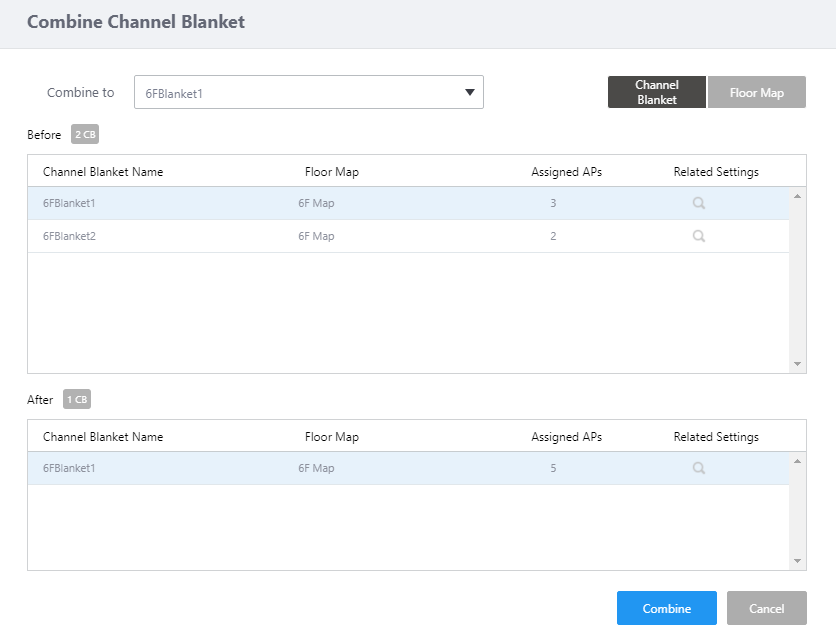Switch to the Channel Blanket view tab
The image size is (836, 641).
pos(656,92)
